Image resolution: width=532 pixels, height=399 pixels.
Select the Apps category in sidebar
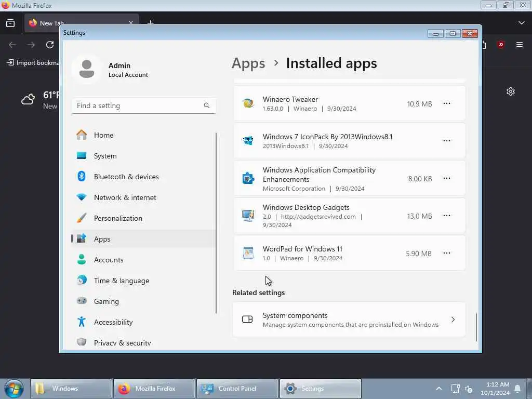pos(143,239)
